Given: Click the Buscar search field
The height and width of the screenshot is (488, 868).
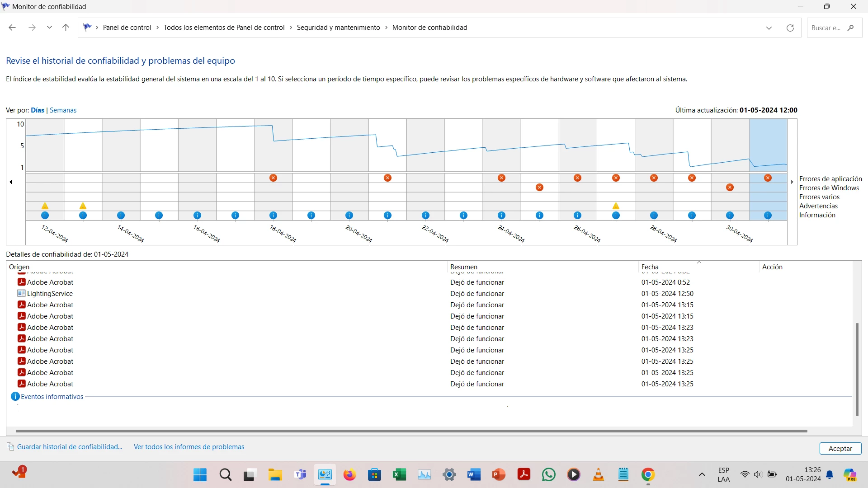Looking at the screenshot, I should [826, 28].
